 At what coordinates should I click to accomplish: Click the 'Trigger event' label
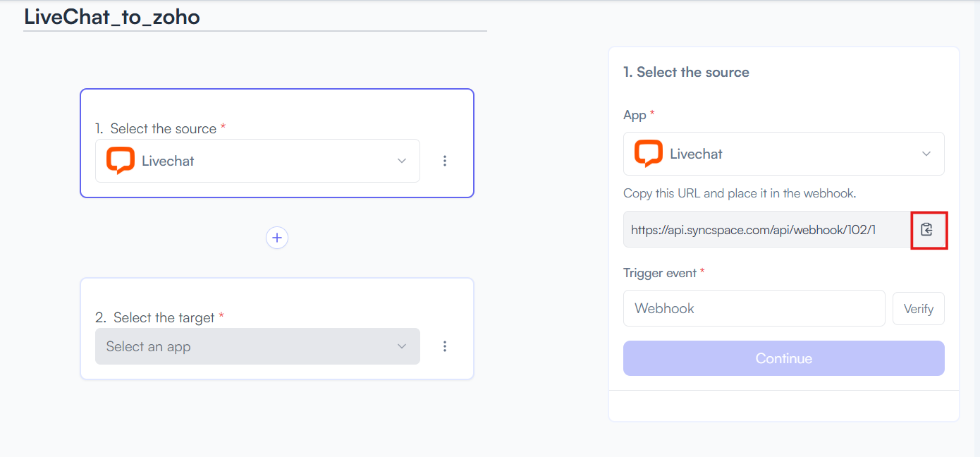660,273
